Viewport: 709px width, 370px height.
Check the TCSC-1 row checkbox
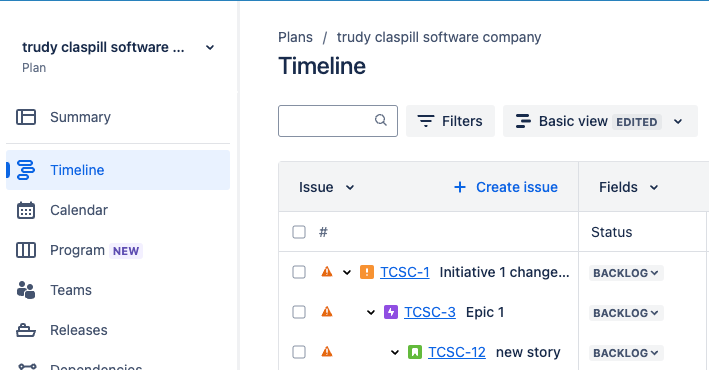pos(299,272)
